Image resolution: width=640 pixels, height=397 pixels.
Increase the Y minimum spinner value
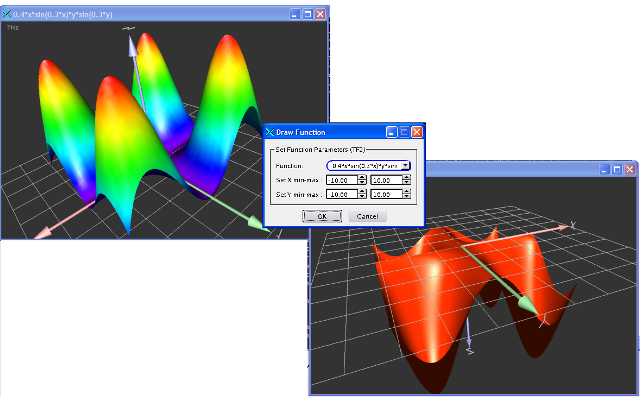click(x=362, y=192)
